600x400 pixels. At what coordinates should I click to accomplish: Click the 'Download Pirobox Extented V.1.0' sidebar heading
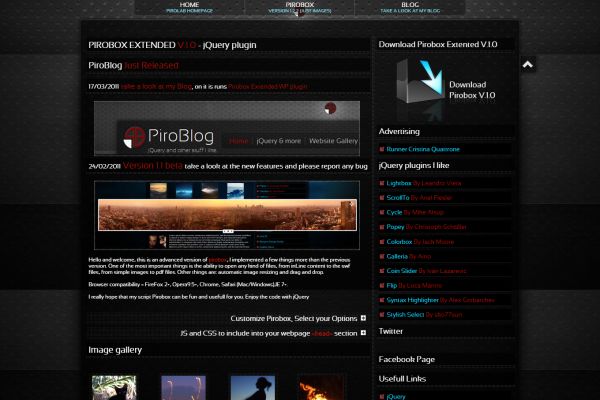tap(438, 44)
